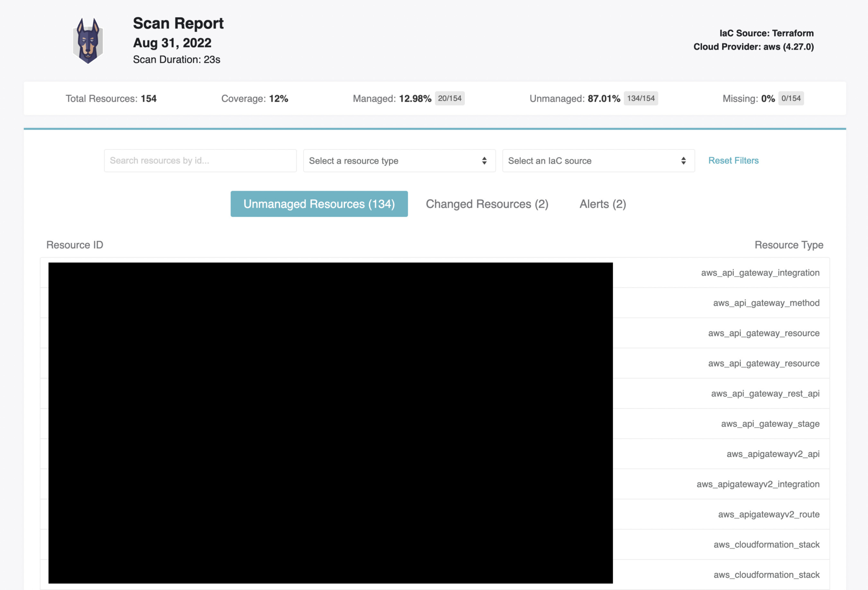Open the Alerts (2) tab

coord(602,204)
